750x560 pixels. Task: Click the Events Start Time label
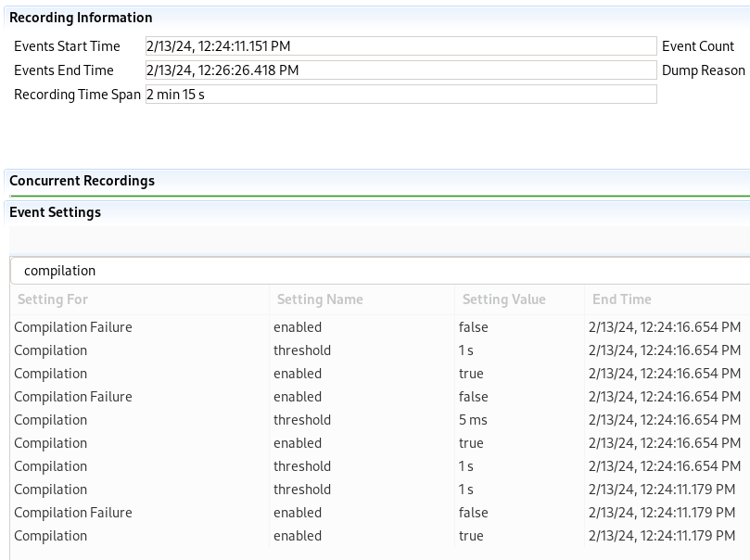(x=67, y=46)
